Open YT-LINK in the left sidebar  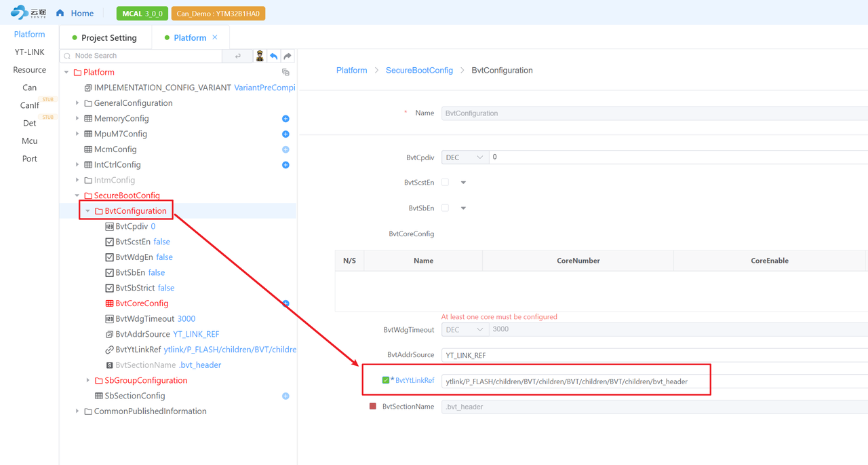tap(30, 52)
